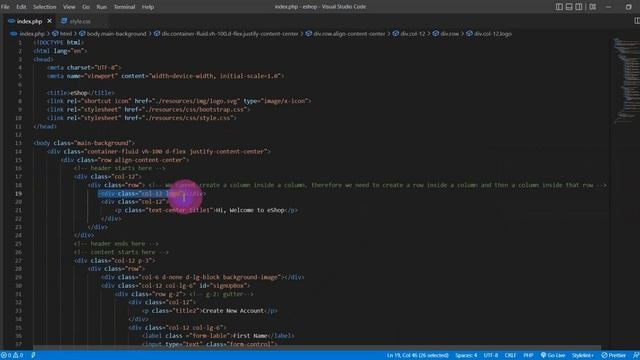Click the Prettier status item

(613, 356)
